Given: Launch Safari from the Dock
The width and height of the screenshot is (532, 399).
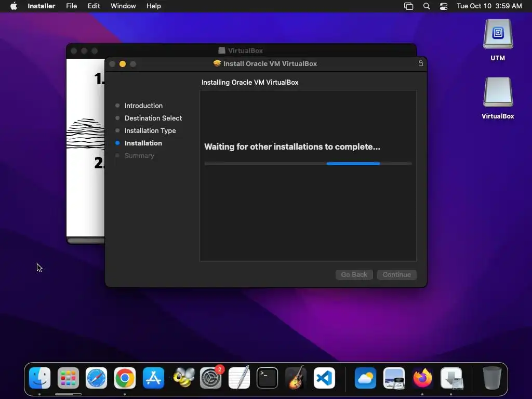Looking at the screenshot, I should tap(96, 378).
